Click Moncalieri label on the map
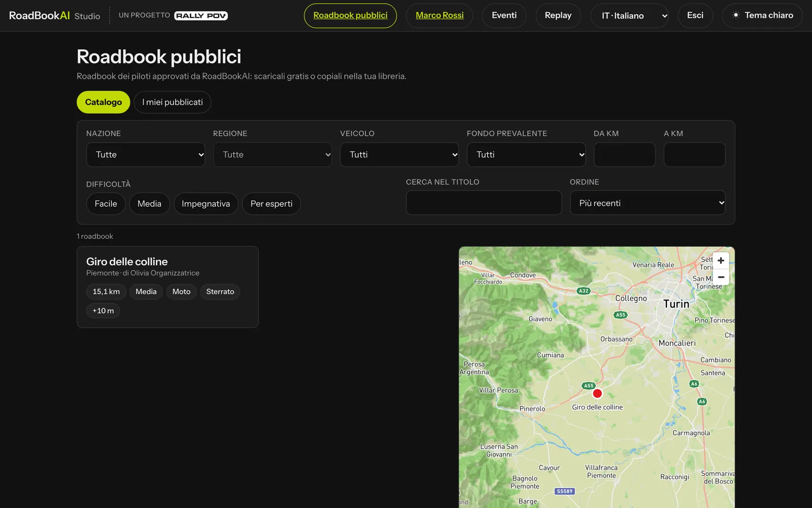 [x=677, y=343]
